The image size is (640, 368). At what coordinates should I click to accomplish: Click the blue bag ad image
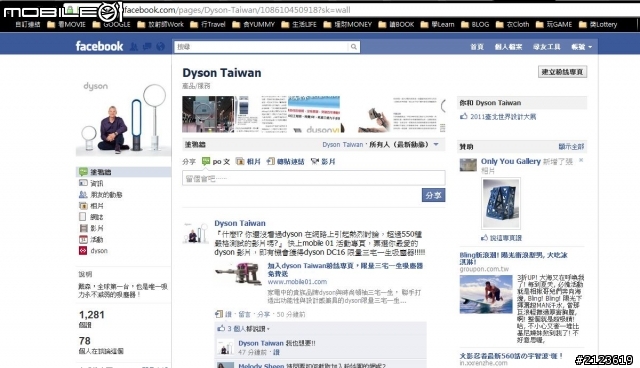pos(501,204)
